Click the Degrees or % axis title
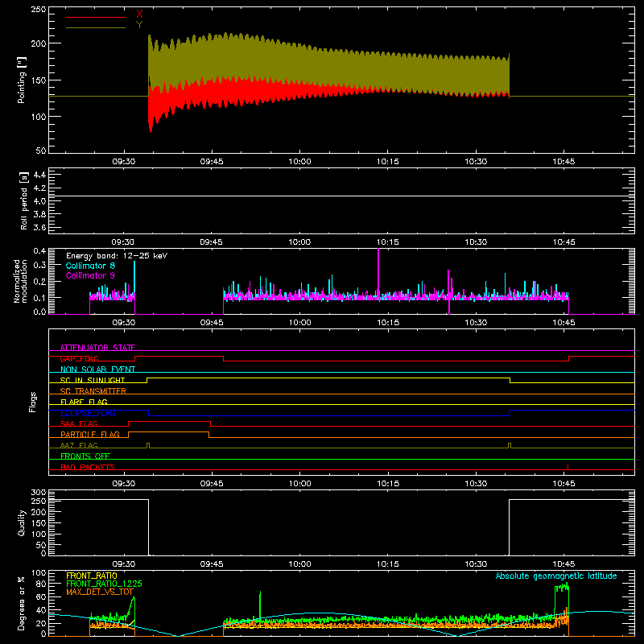This screenshot has height=644, width=644. [x=22, y=603]
